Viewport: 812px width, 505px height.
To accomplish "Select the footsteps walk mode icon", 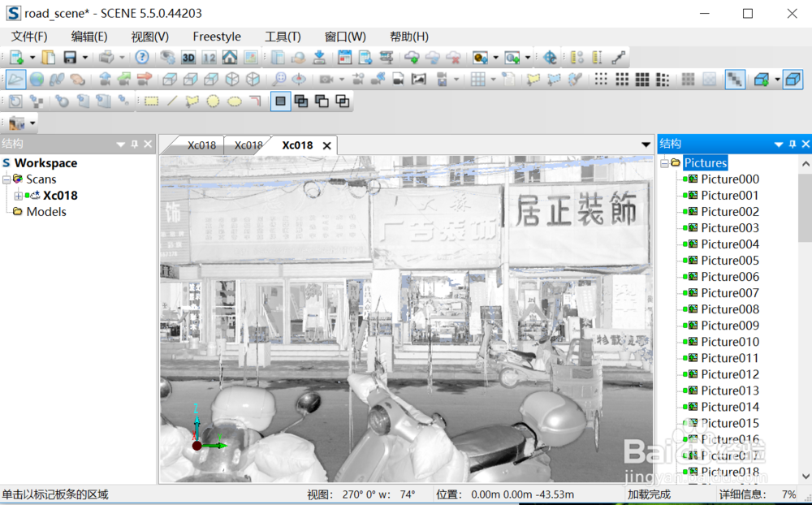I will (x=57, y=80).
